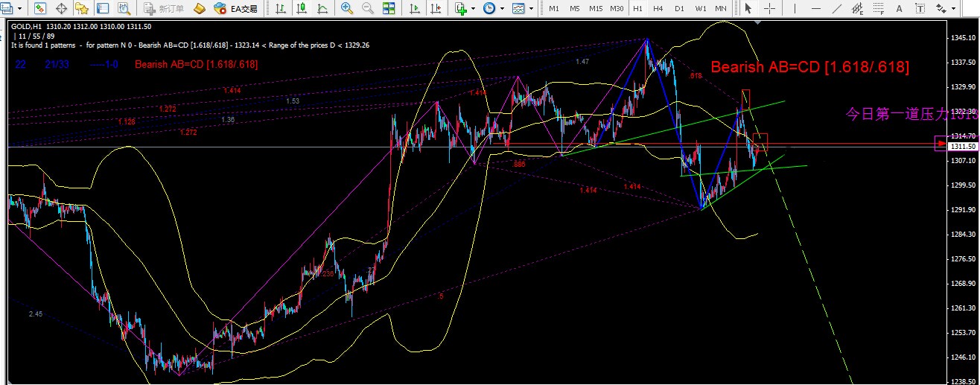Switch to candlestick chart display
The image size is (980, 385).
point(301,9)
